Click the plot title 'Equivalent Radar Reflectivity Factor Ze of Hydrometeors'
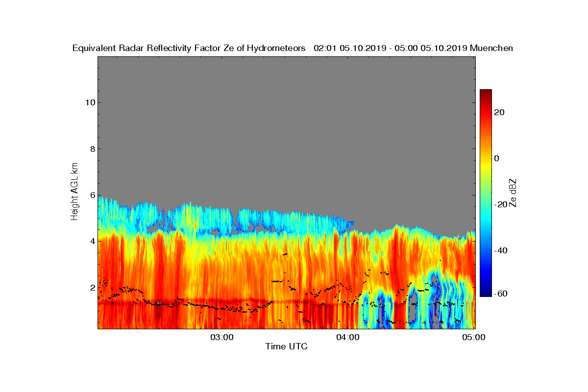This screenshot has height=392, width=588. tap(189, 48)
